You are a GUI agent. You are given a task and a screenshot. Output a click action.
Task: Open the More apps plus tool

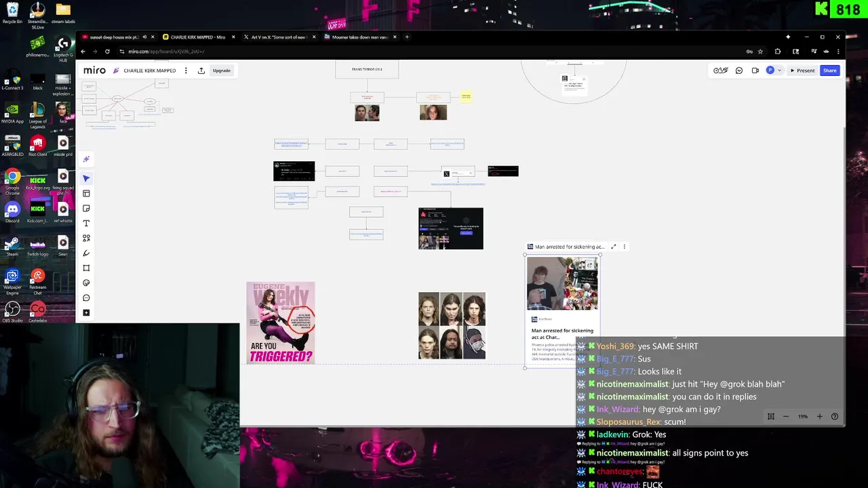coord(86,313)
